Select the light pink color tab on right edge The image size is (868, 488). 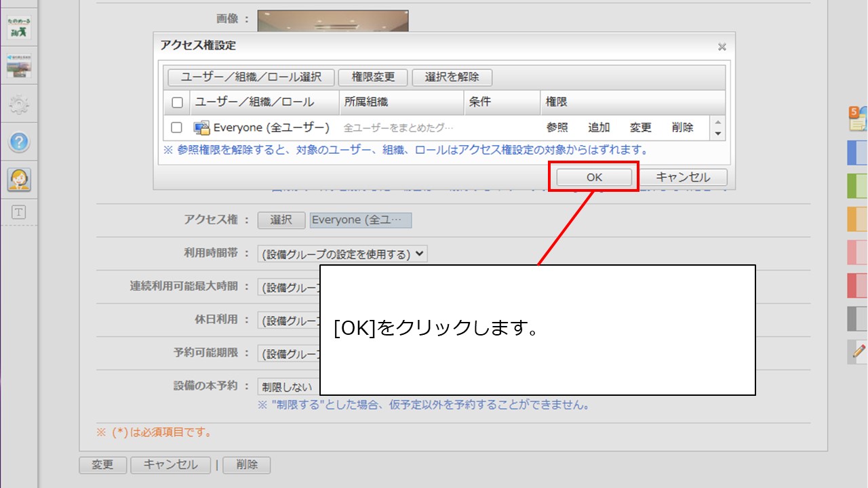[x=858, y=252]
